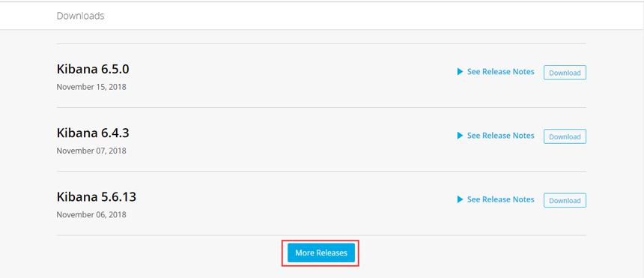Click the Kibana 6.4.3 title
644x278 pixels.
pos(93,133)
